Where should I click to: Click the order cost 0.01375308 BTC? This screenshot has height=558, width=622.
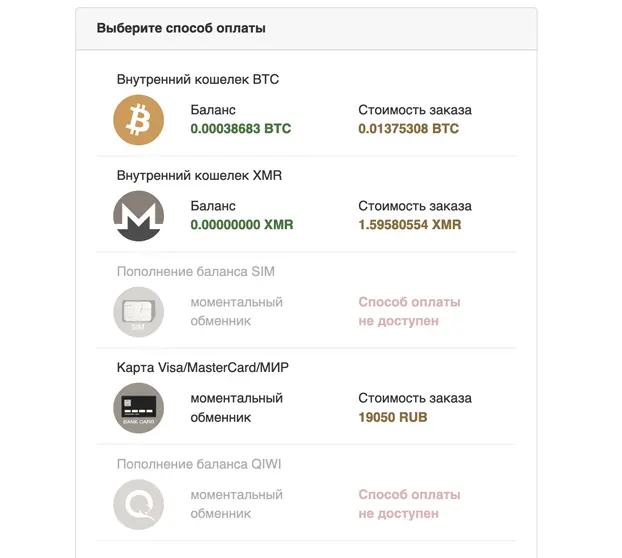tap(409, 128)
